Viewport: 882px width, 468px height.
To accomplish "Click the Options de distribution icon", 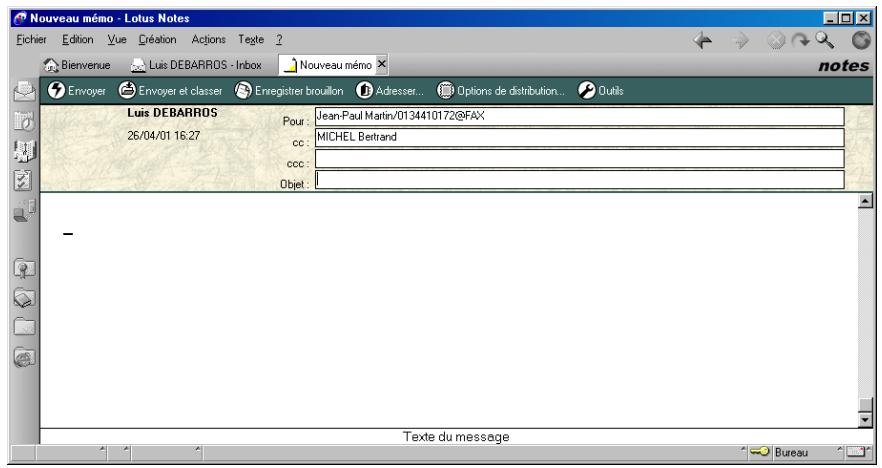I will tap(446, 90).
